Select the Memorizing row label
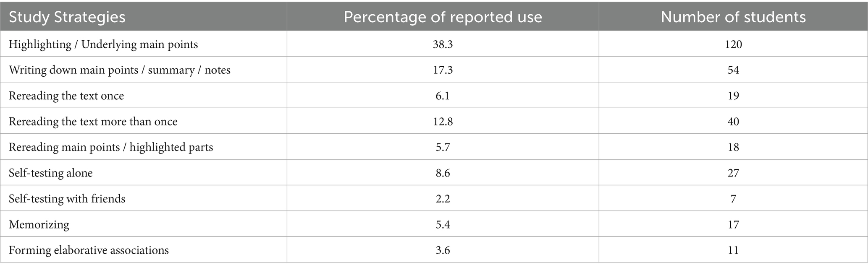 [x=39, y=225]
